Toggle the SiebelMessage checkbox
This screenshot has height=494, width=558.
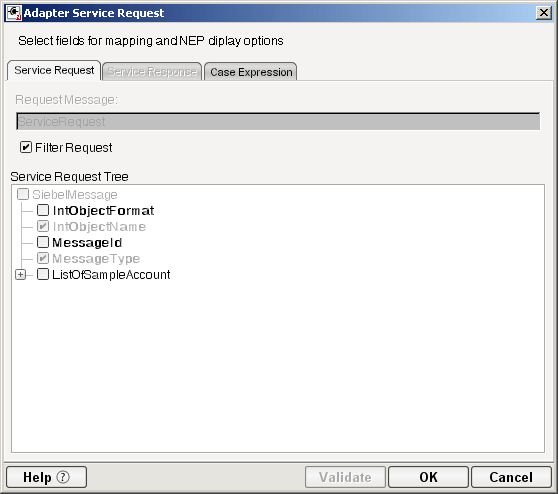tap(23, 194)
